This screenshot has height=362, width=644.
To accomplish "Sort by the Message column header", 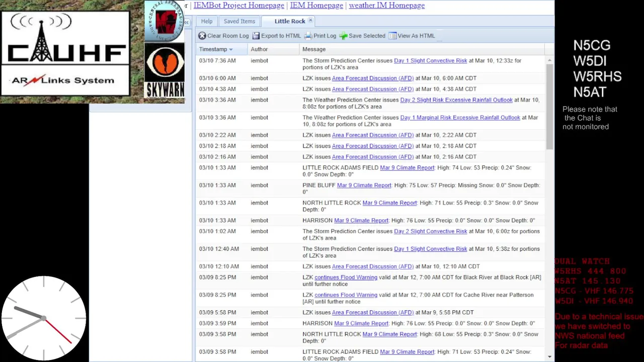I will pos(422,49).
